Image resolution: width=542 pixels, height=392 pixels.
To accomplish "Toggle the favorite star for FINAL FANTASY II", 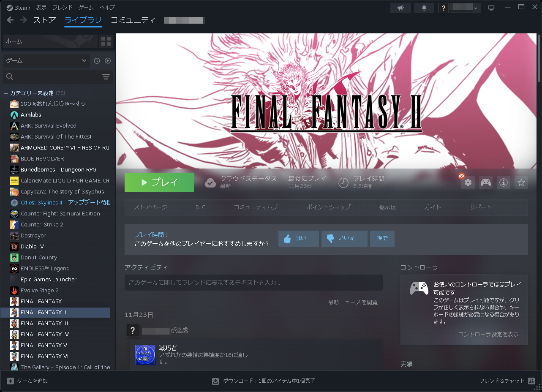I will coord(521,182).
